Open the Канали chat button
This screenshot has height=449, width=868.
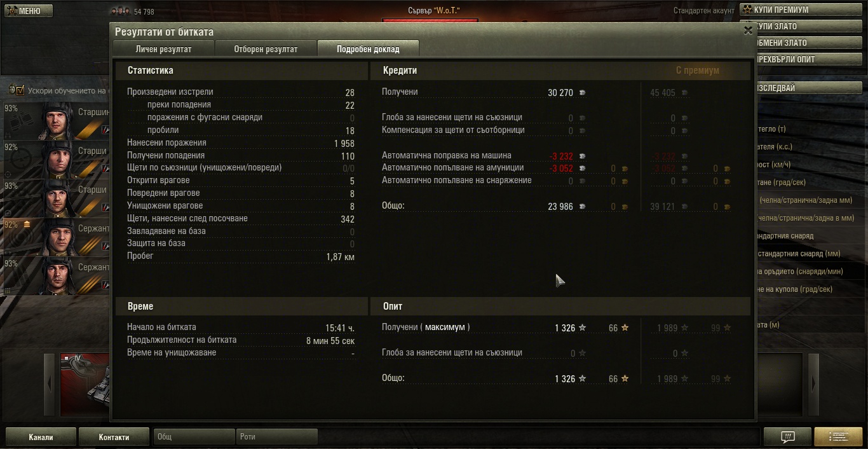pos(41,437)
